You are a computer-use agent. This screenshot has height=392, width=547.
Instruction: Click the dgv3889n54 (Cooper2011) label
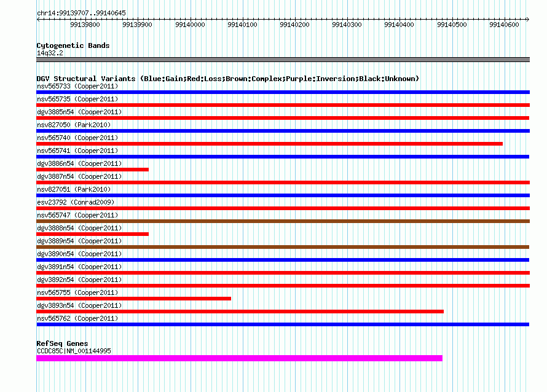pos(79,241)
